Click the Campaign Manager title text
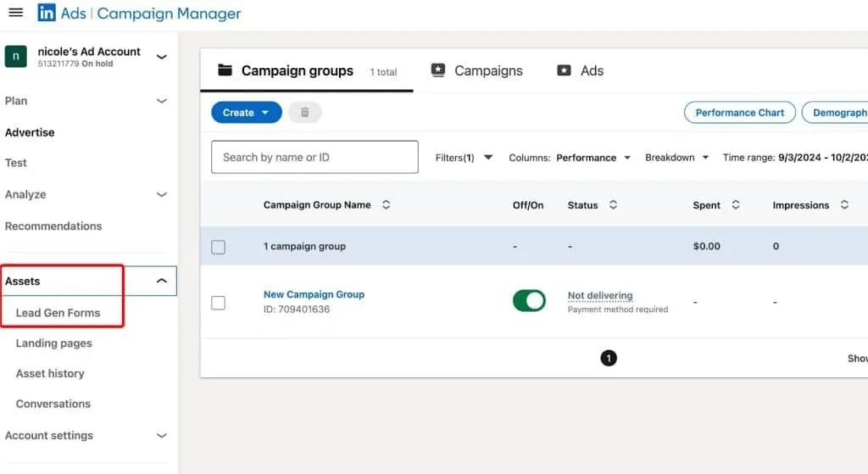868x474 pixels. click(x=169, y=14)
